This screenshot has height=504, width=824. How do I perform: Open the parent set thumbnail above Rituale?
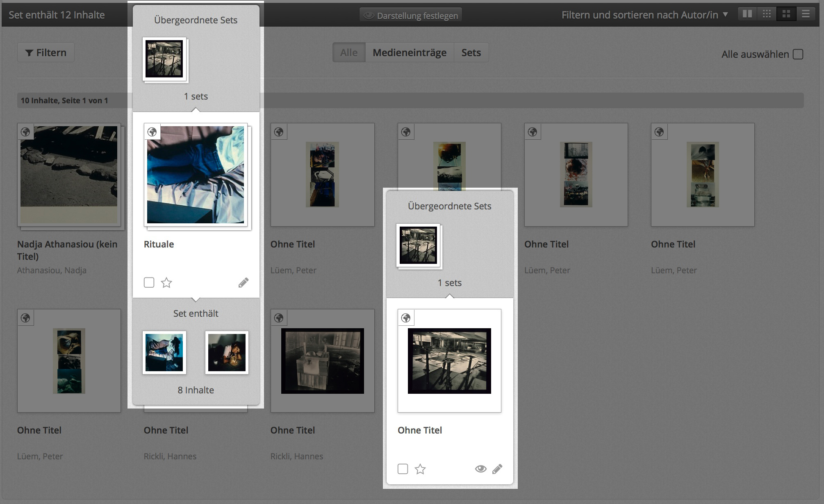[x=164, y=59]
